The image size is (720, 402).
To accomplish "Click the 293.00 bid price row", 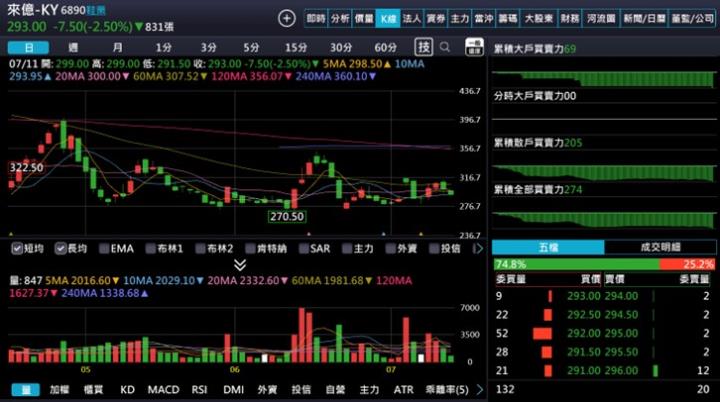I will coord(547,296).
